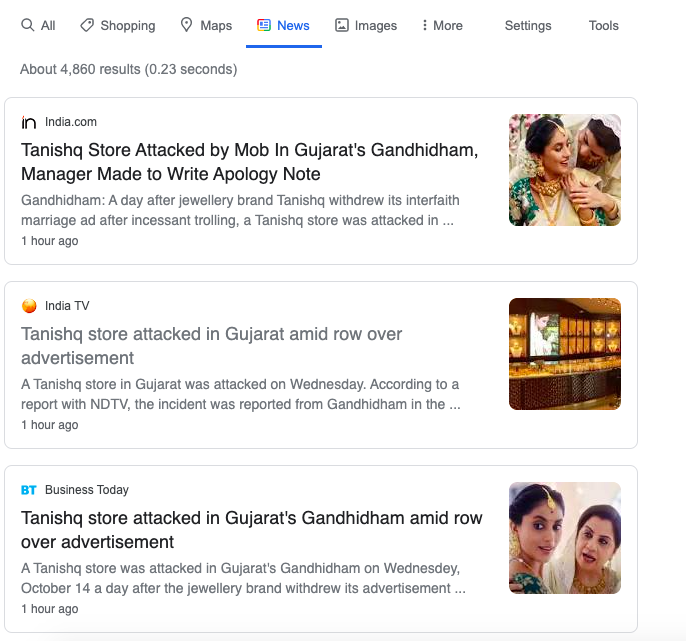The image size is (686, 641).
Task: Click the Business Today BT logo
Action: [29, 490]
